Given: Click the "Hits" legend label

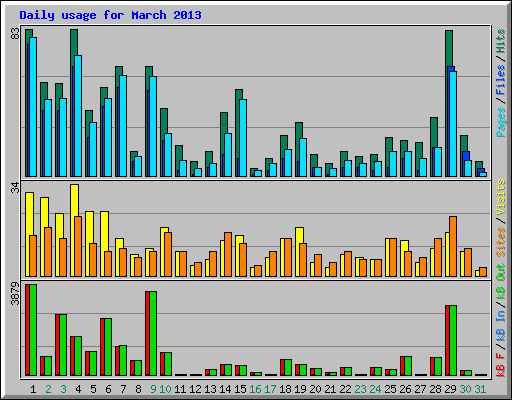Looking at the screenshot, I should 501,41.
